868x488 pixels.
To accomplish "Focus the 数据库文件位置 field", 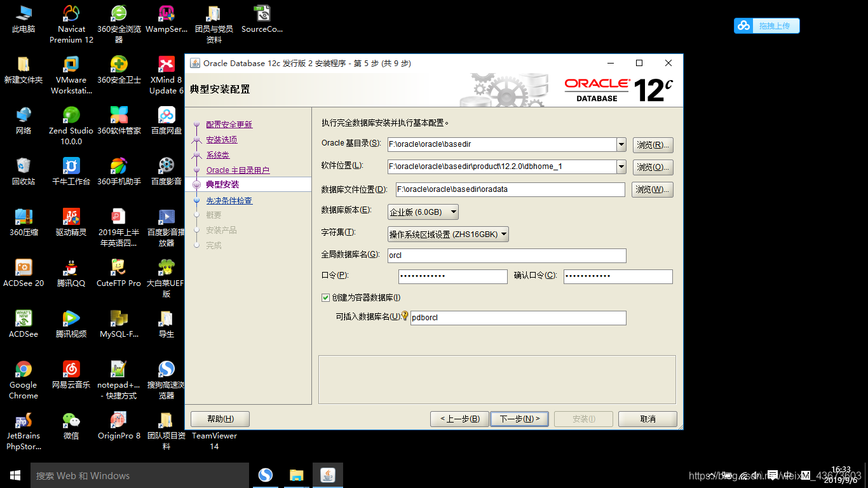I will pos(510,189).
